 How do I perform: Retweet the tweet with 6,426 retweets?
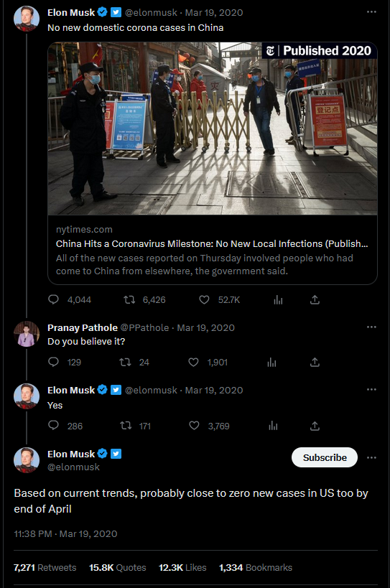[x=129, y=299]
